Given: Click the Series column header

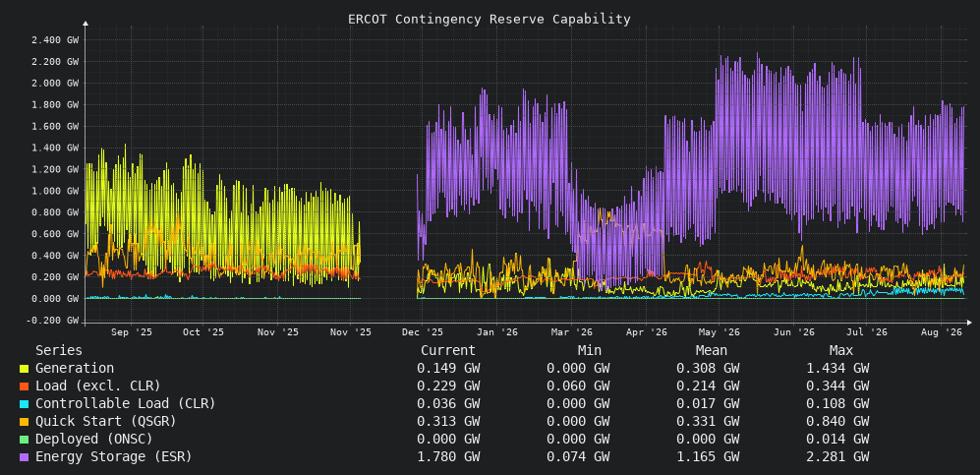Looking at the screenshot, I should click(59, 351).
